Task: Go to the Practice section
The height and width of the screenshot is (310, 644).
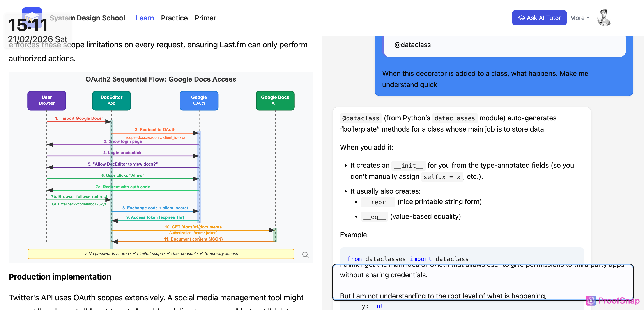Action: point(174,18)
